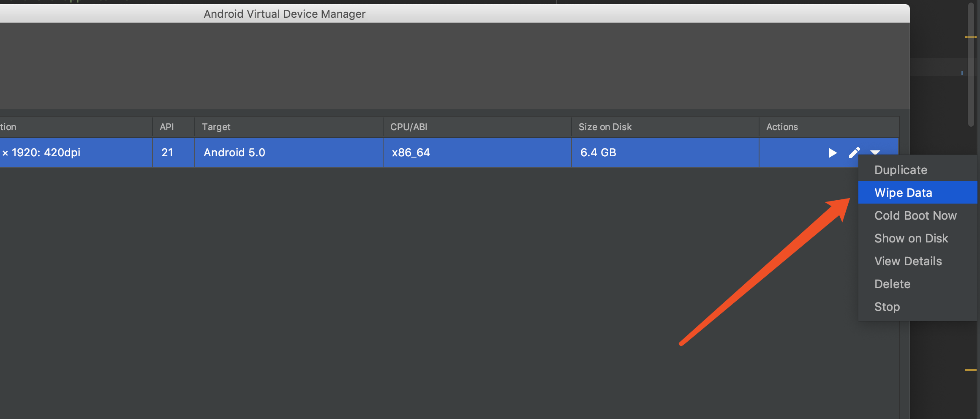Sort by the API column header
Image resolution: width=980 pixels, height=419 pixels.
(x=174, y=127)
